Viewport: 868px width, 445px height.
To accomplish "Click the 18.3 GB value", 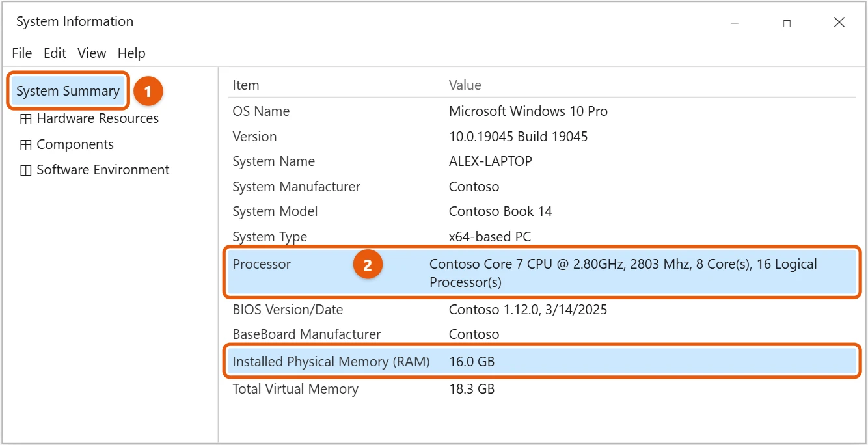I will pos(472,389).
